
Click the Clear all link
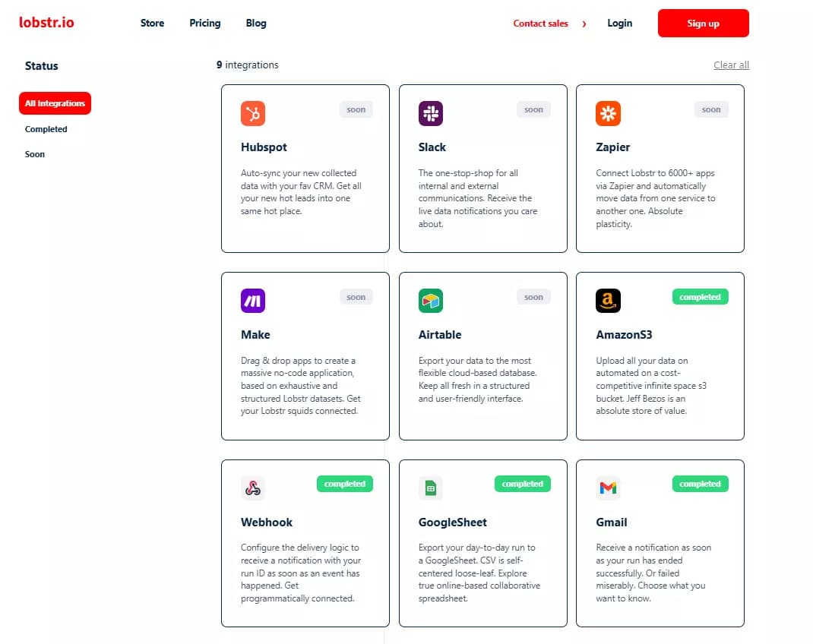(x=731, y=65)
